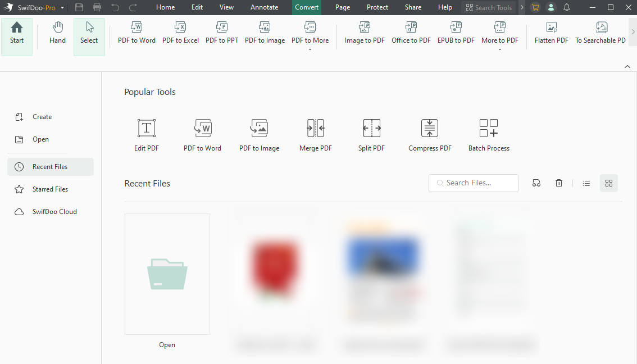Enable the Hand tool
The height and width of the screenshot is (364, 637).
pyautogui.click(x=57, y=34)
